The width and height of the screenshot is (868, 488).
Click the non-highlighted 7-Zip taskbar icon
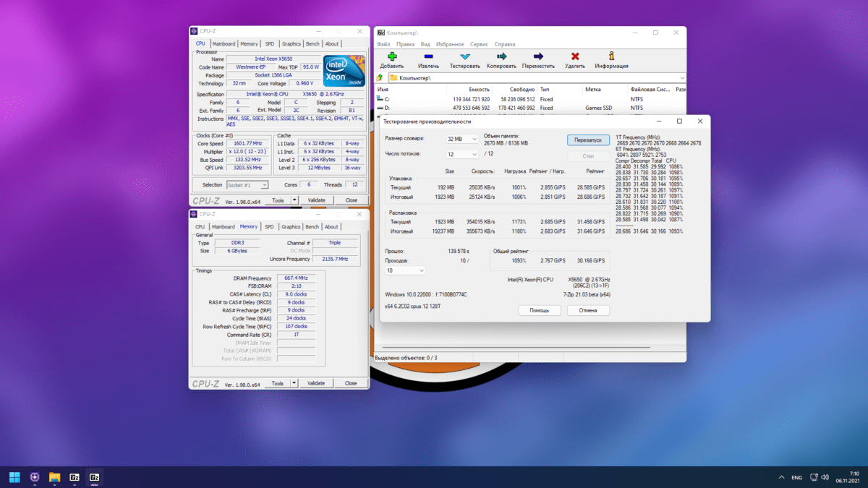point(75,477)
